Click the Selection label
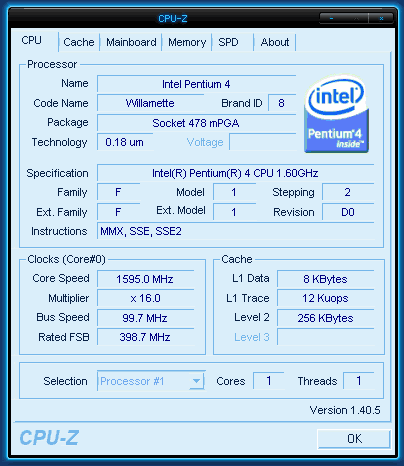 click(65, 381)
